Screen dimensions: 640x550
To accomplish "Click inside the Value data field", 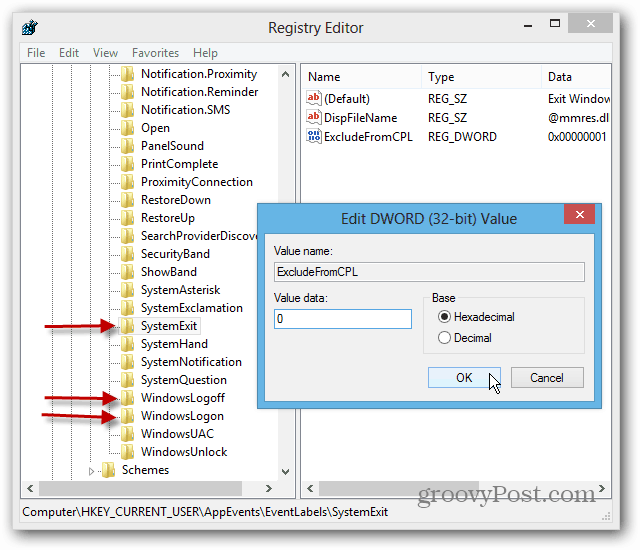I will point(343,319).
